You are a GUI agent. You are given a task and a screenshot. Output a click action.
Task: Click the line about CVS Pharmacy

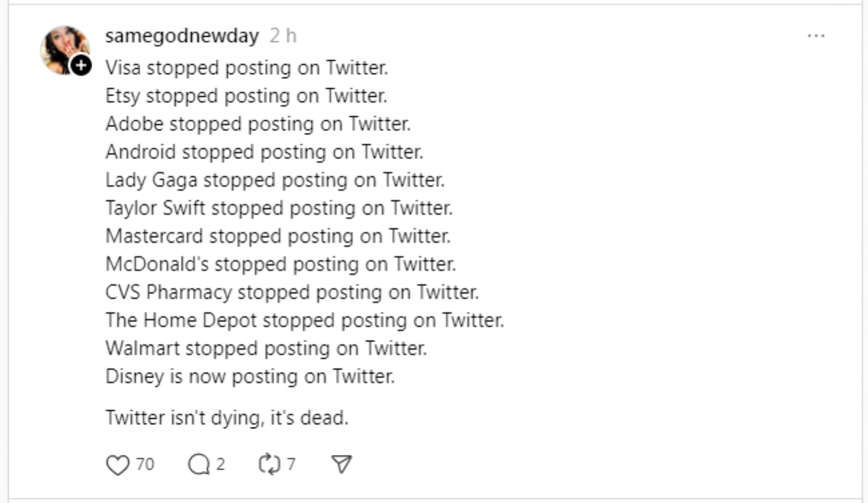pyautogui.click(x=292, y=292)
